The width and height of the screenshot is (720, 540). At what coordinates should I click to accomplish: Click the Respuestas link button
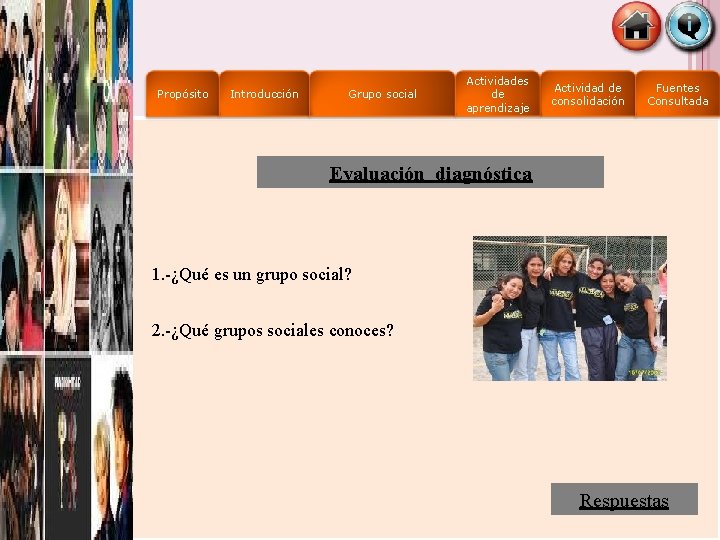point(624,499)
